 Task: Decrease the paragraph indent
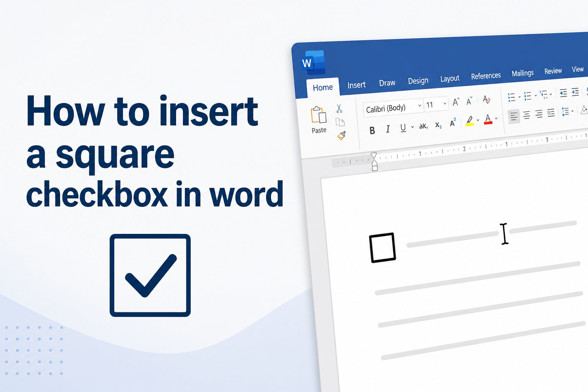(563, 93)
